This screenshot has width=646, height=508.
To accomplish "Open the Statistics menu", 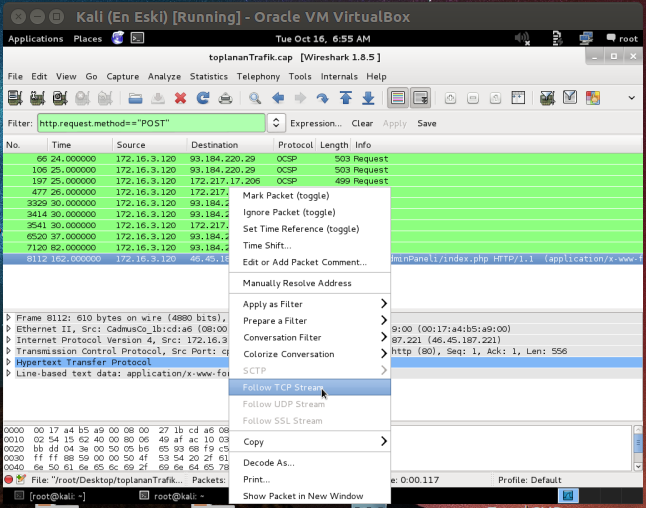I will 208,77.
